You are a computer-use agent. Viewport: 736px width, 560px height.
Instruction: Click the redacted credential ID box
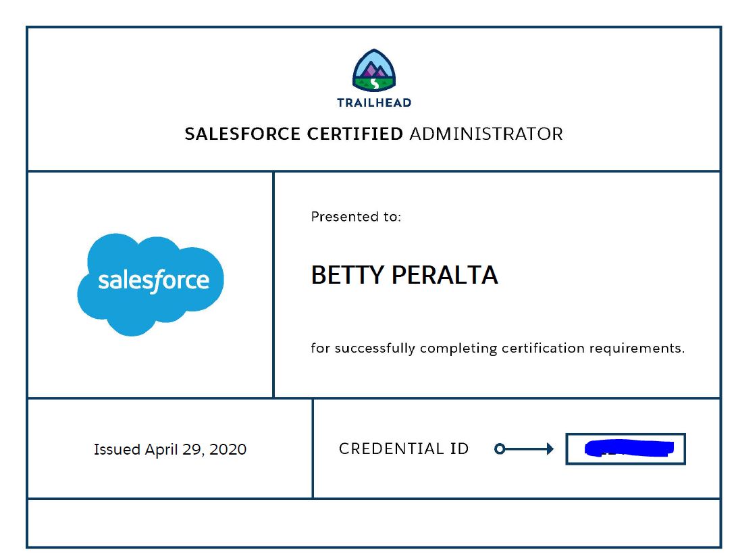[626, 449]
